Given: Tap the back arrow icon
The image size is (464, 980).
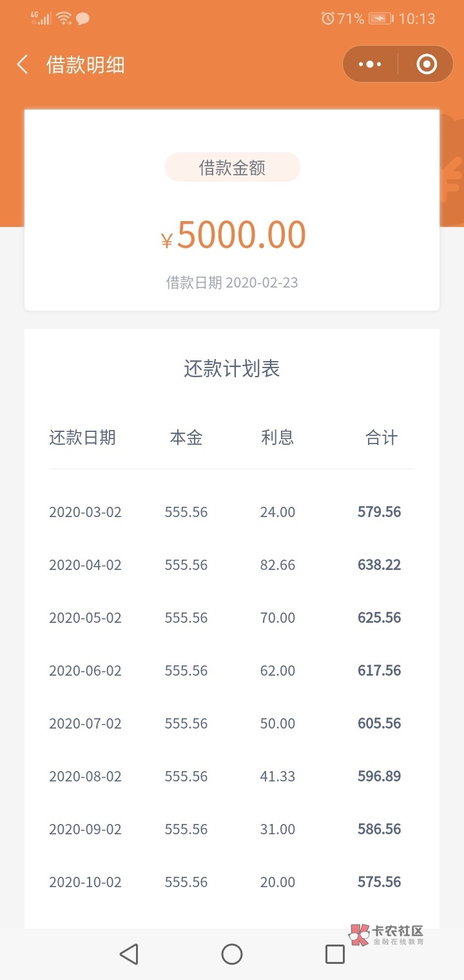Looking at the screenshot, I should tap(23, 64).
